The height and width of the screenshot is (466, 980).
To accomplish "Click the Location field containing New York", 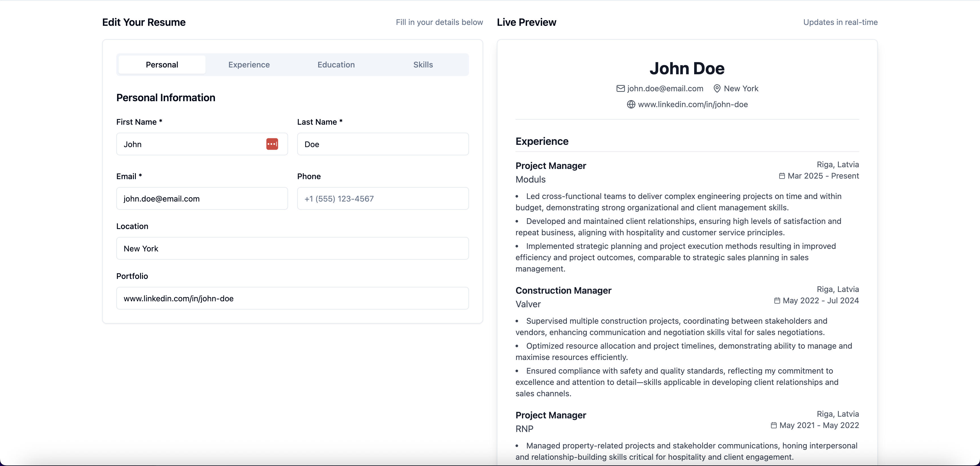I will click(292, 248).
